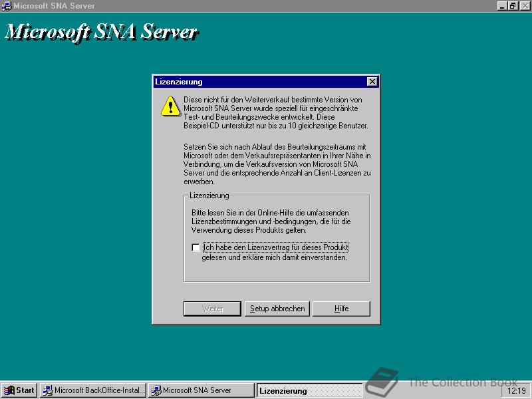Screen dimensions: 532x399
Task: Restore the Microsoft SNA Server window size
Action: coord(512,6)
